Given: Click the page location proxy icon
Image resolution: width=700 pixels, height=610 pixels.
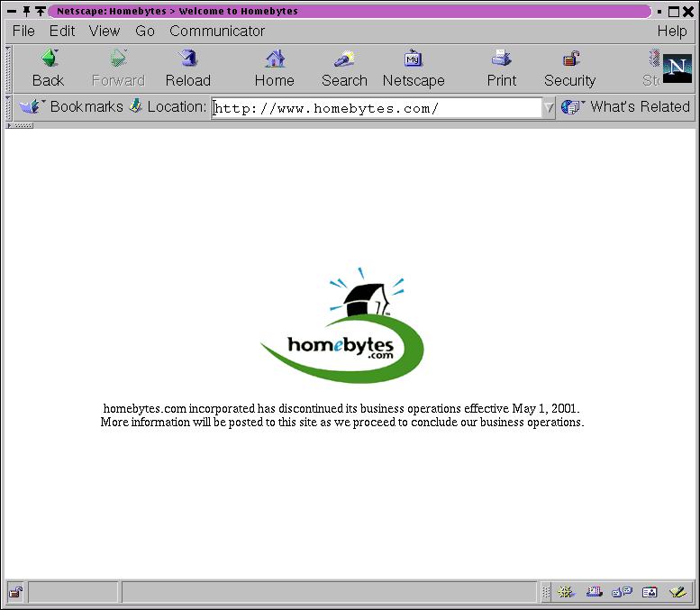Looking at the screenshot, I should point(136,106).
